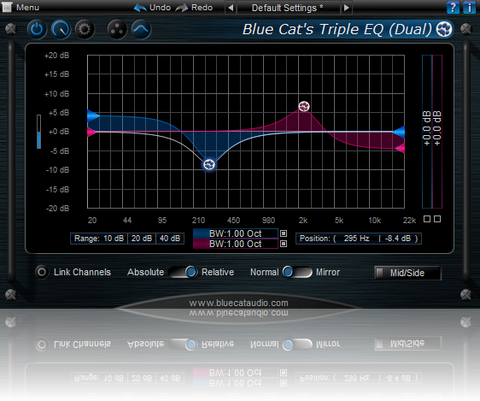Click the blue channel output gain slider

click(427, 132)
